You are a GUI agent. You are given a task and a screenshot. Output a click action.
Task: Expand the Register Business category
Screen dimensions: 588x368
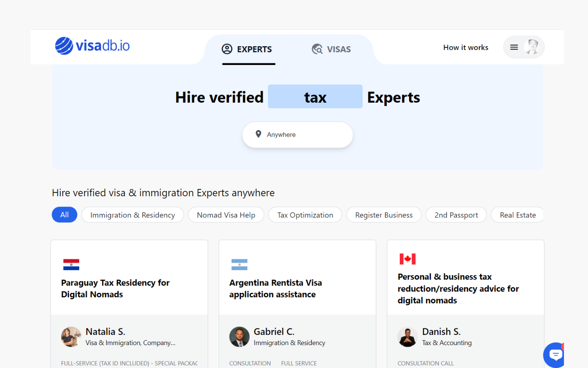[x=383, y=215]
